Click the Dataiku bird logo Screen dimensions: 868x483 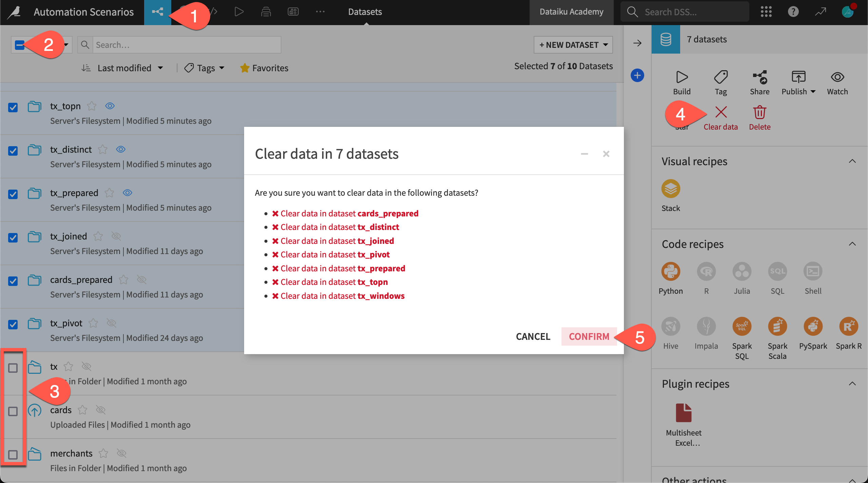pyautogui.click(x=14, y=12)
